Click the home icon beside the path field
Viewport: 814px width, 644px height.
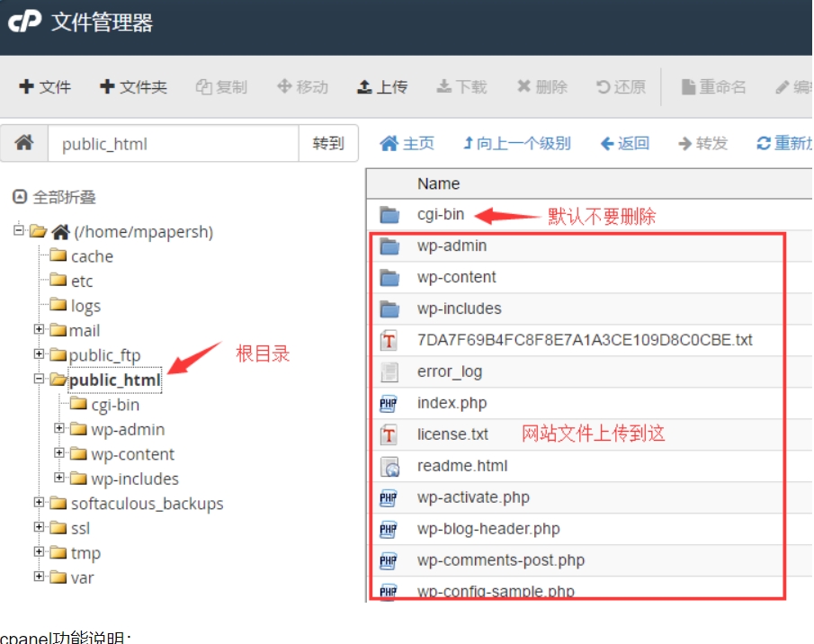click(24, 142)
